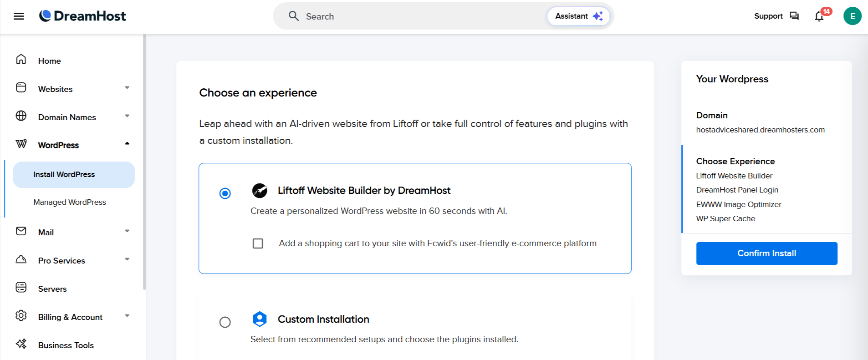Open the WordPress sidebar section

coord(58,145)
